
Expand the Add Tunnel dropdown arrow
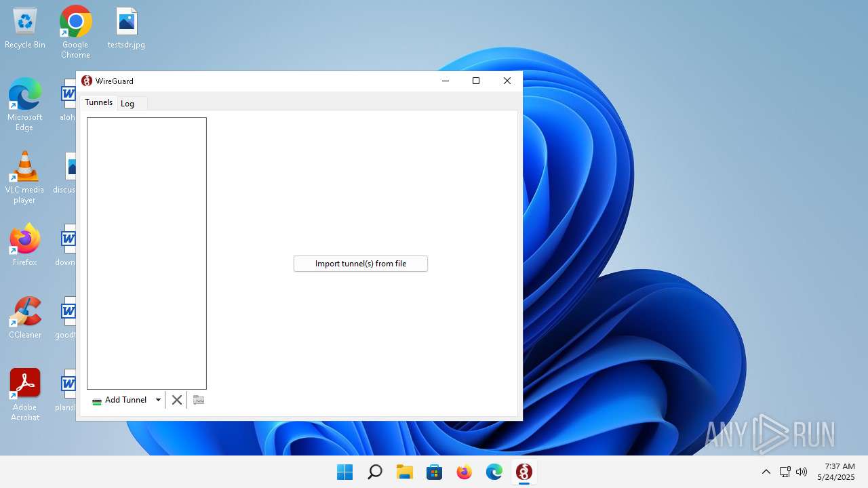pos(158,400)
